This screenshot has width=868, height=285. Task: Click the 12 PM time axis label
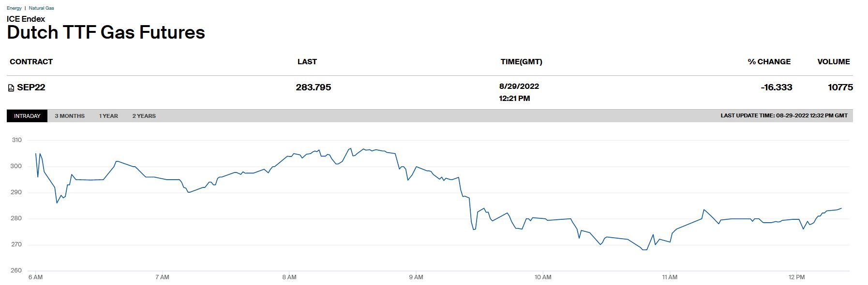(x=796, y=277)
